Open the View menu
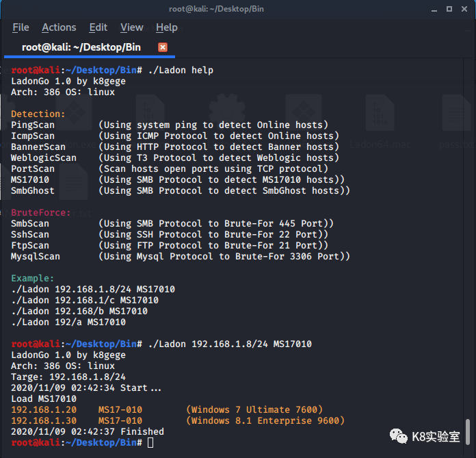This screenshot has height=458, width=476. (x=131, y=27)
